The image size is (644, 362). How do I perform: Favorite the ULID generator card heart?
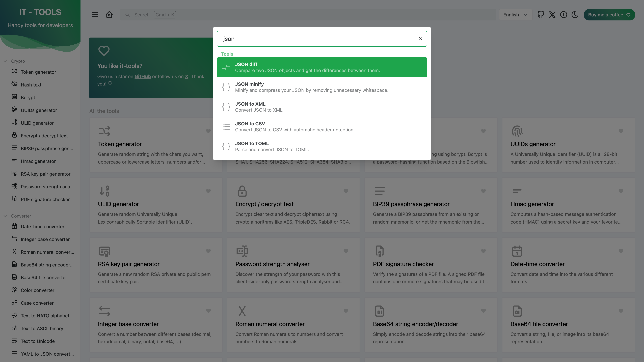click(208, 191)
